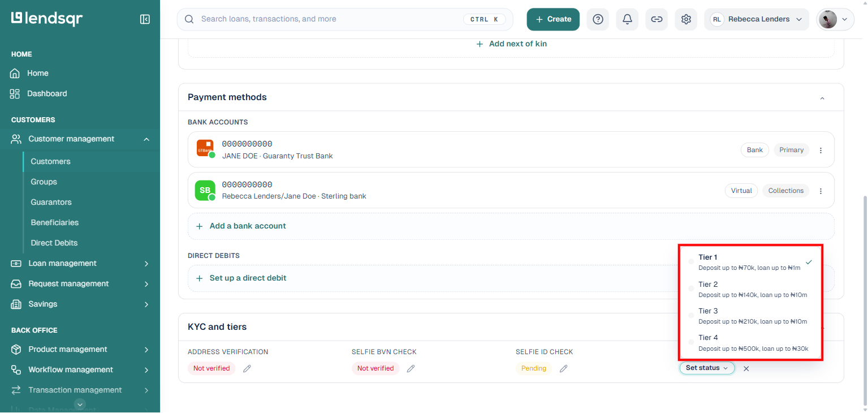Click the Transaction management arrows icon

pyautogui.click(x=16, y=390)
